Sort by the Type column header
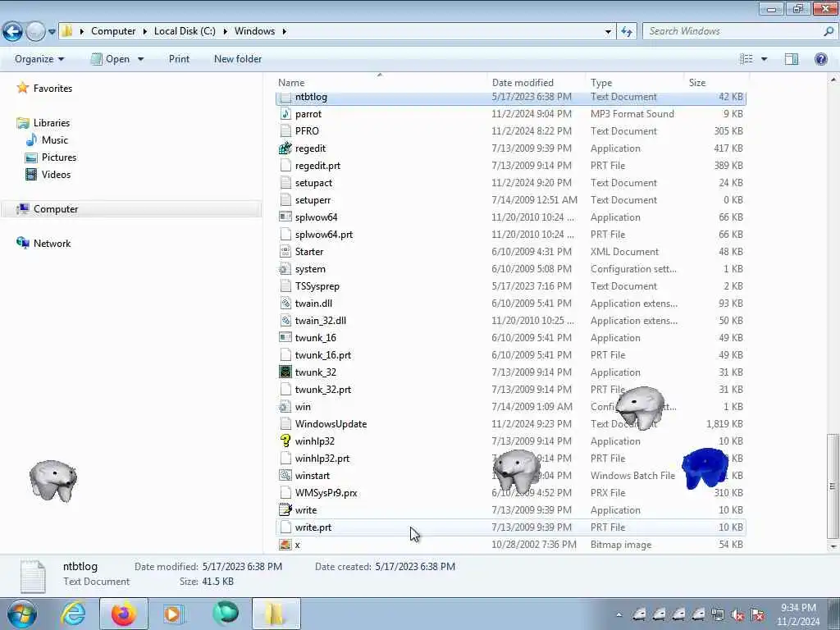840x630 pixels. click(636, 83)
